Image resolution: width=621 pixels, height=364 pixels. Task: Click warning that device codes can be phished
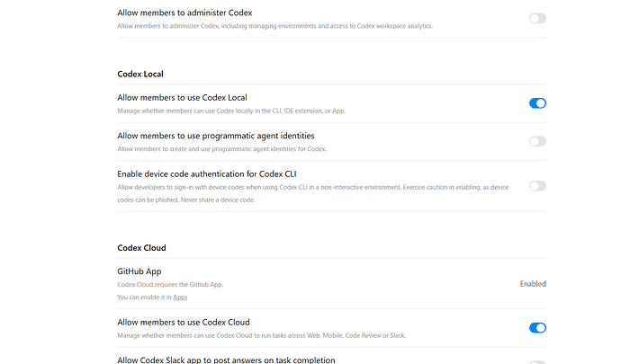click(x=313, y=193)
